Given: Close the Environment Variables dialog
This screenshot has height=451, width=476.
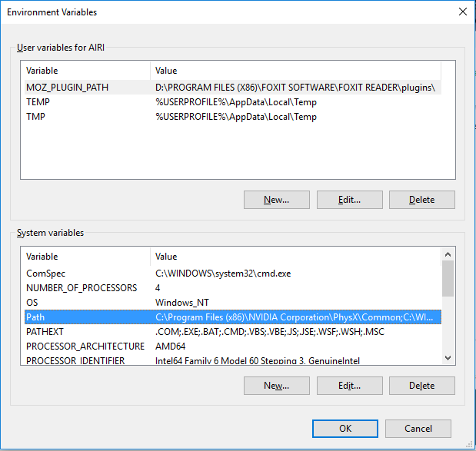Looking at the screenshot, I should (x=462, y=12).
